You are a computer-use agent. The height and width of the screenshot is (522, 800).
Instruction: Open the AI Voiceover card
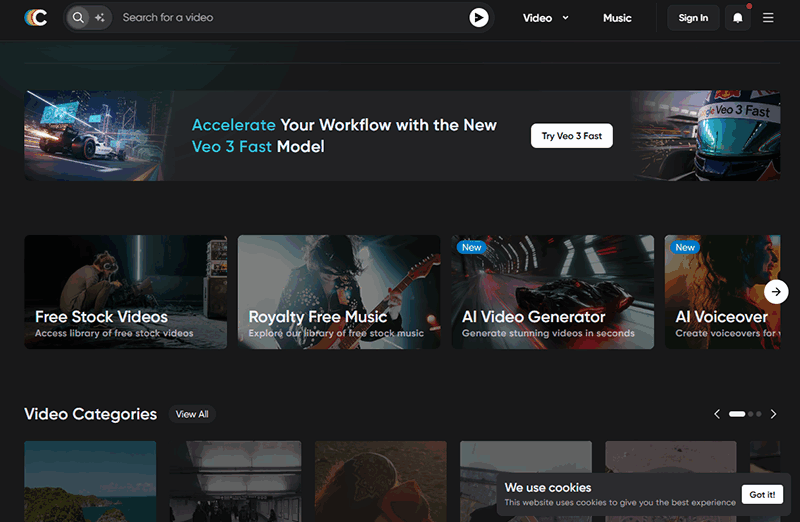722,292
